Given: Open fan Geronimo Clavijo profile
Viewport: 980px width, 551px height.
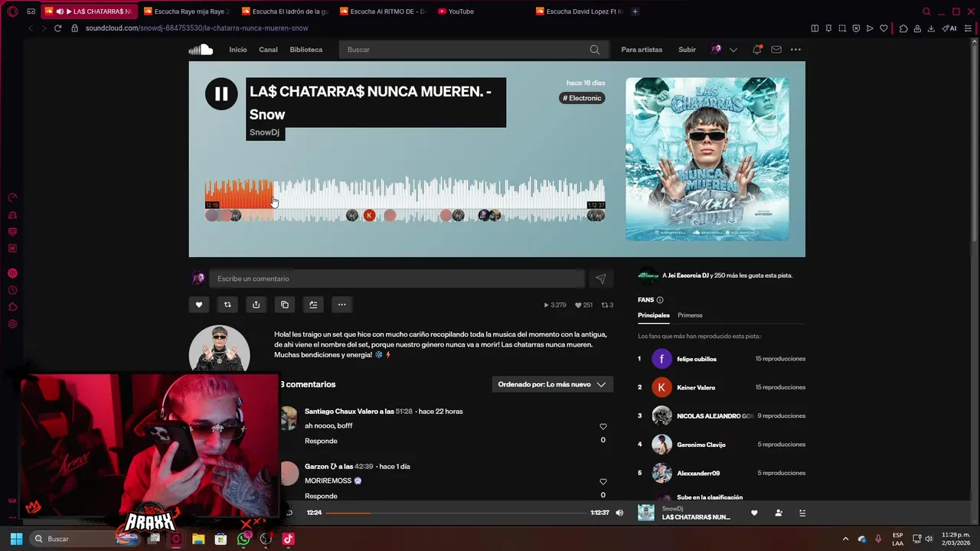Looking at the screenshot, I should tap(701, 445).
